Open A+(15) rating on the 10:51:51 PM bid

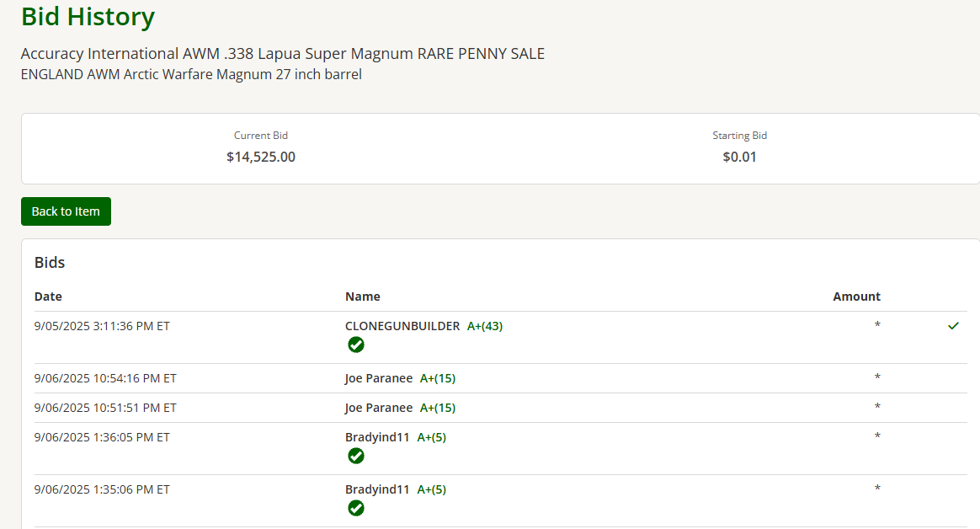coord(438,408)
